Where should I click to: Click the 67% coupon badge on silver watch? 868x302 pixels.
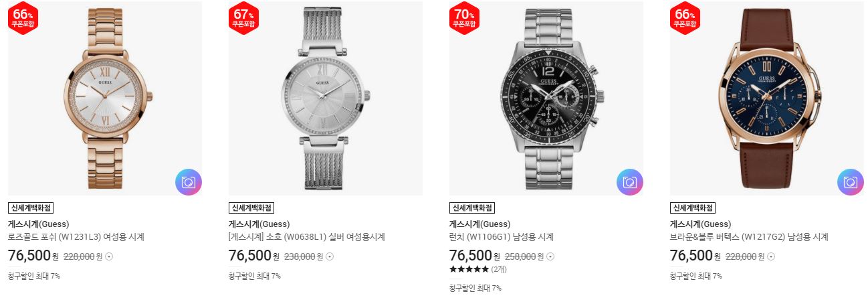pos(244,17)
